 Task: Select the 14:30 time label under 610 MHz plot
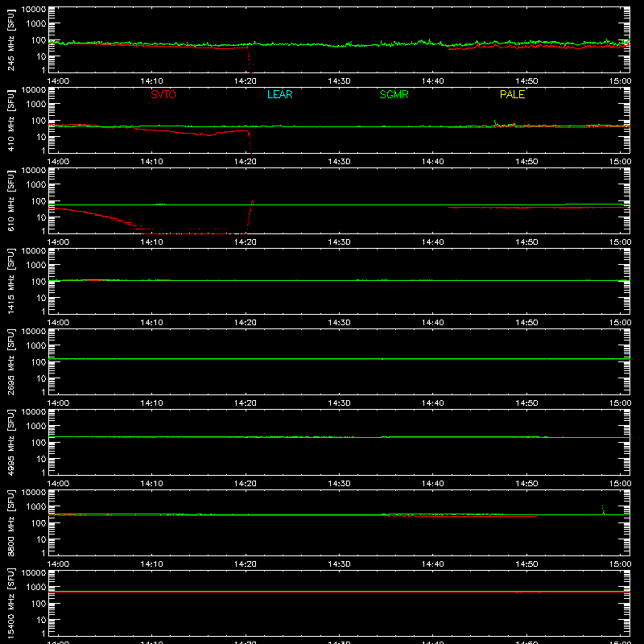[339, 242]
